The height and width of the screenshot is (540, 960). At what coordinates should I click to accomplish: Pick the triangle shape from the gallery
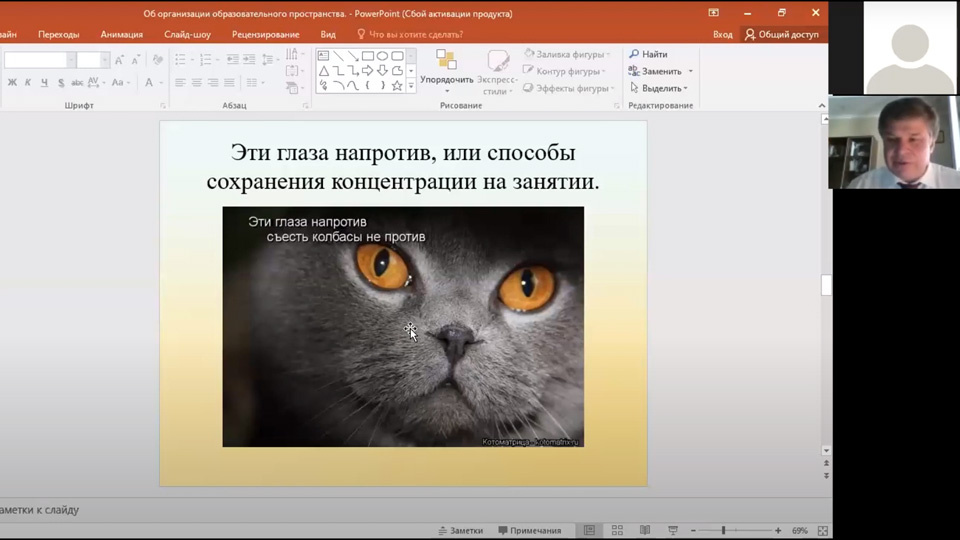[324, 71]
